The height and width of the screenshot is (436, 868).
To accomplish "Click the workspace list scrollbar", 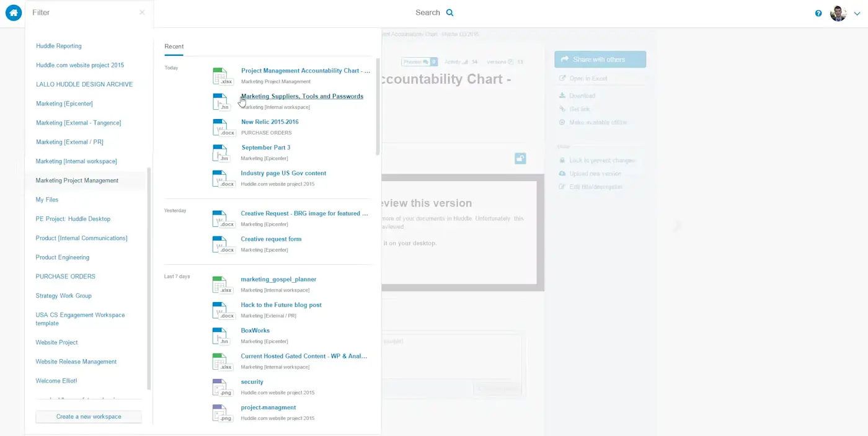I will [x=149, y=278].
